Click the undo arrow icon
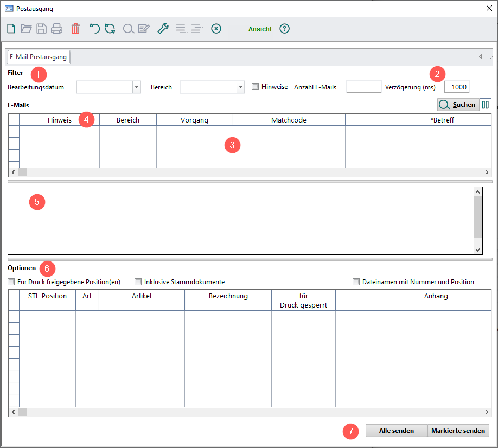 [94, 29]
